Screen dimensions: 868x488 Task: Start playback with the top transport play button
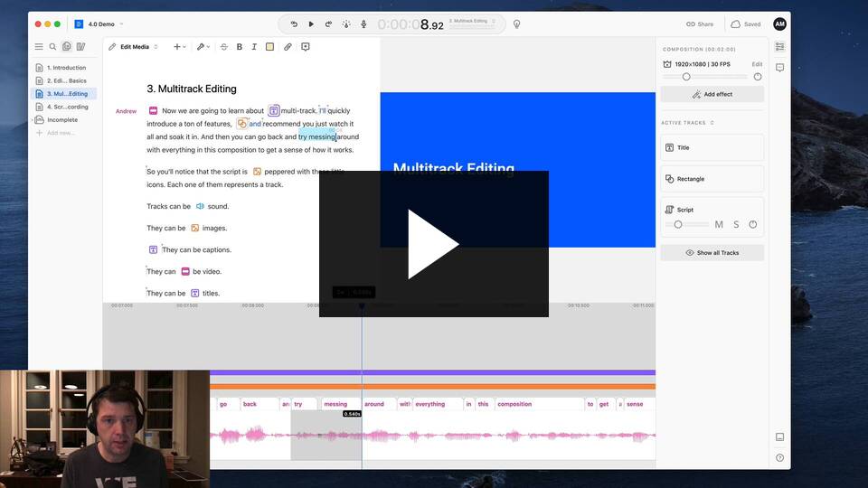coord(311,23)
